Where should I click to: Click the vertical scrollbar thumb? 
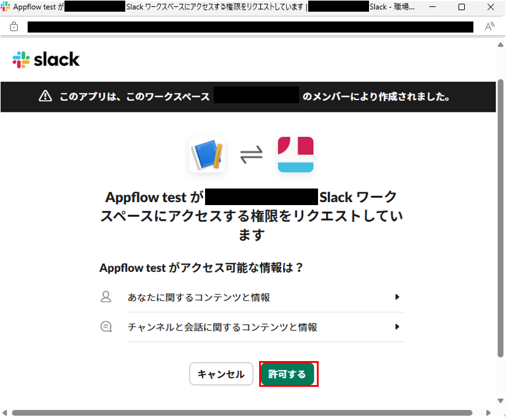point(500,218)
